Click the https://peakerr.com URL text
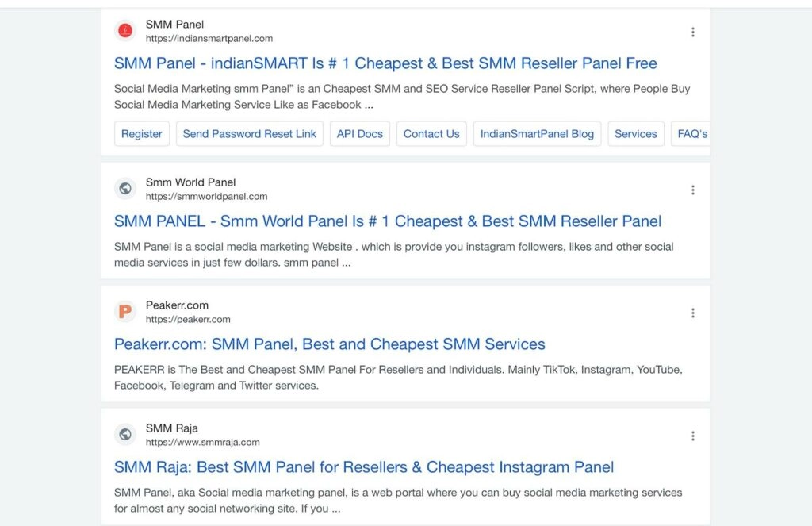 coord(188,320)
